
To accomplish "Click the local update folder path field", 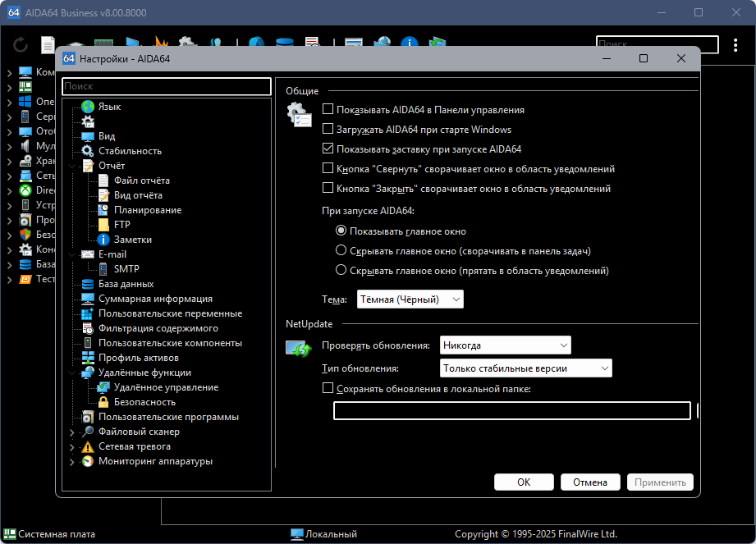I will tap(512, 410).
